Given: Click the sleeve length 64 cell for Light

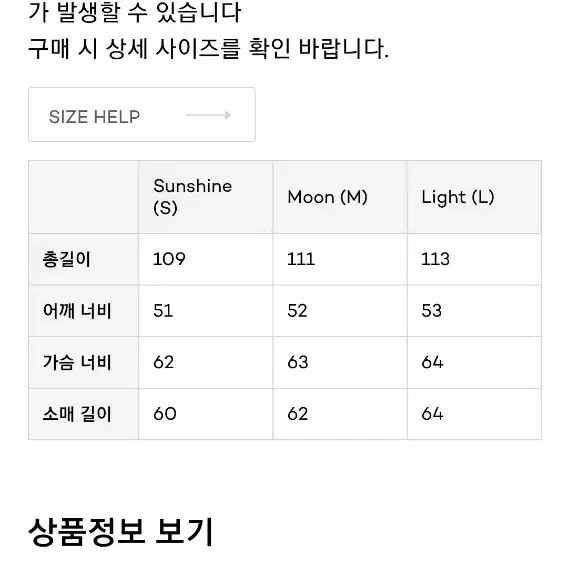Looking at the screenshot, I should click(x=474, y=414).
